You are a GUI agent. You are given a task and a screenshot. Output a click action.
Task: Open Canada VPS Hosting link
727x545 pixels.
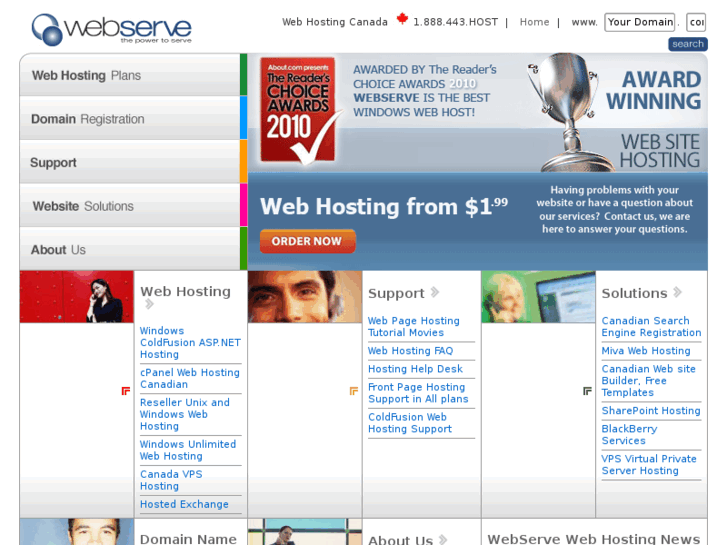[171, 480]
